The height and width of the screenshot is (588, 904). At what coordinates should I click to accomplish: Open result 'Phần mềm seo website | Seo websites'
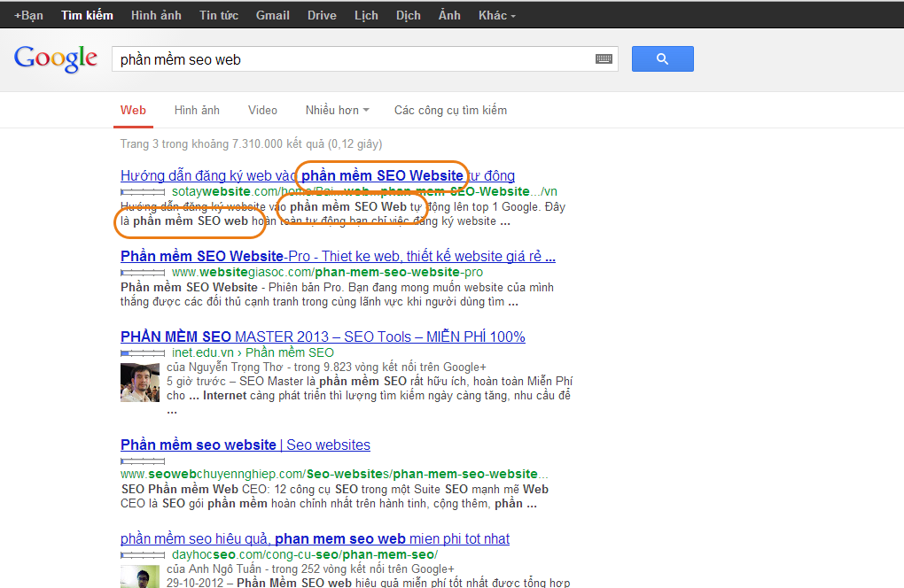click(245, 445)
